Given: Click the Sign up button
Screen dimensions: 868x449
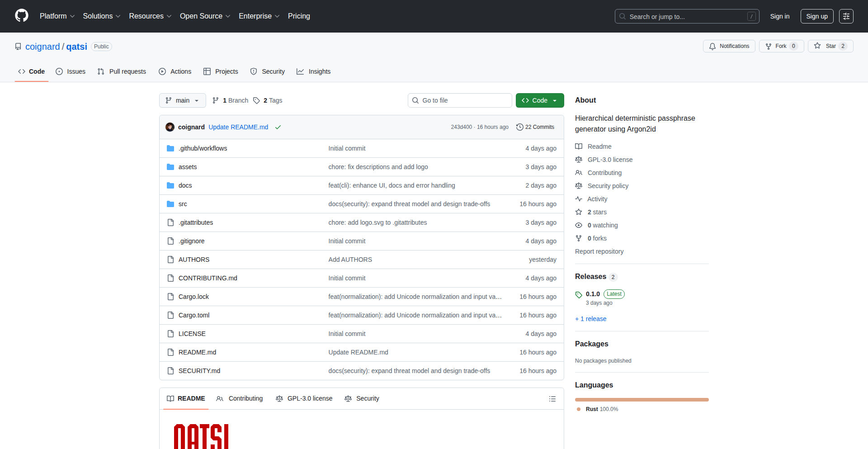Looking at the screenshot, I should (817, 16).
